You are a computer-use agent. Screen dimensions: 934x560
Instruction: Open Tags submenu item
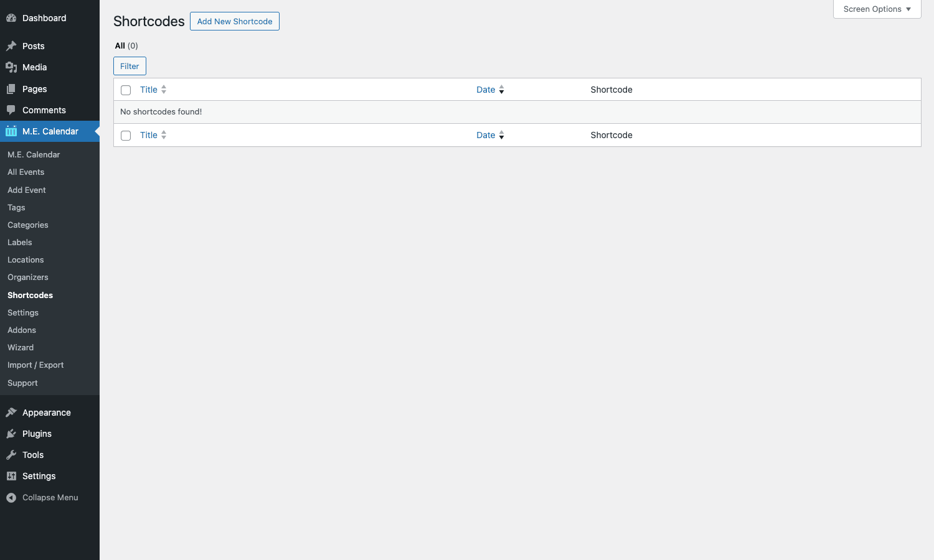click(16, 207)
